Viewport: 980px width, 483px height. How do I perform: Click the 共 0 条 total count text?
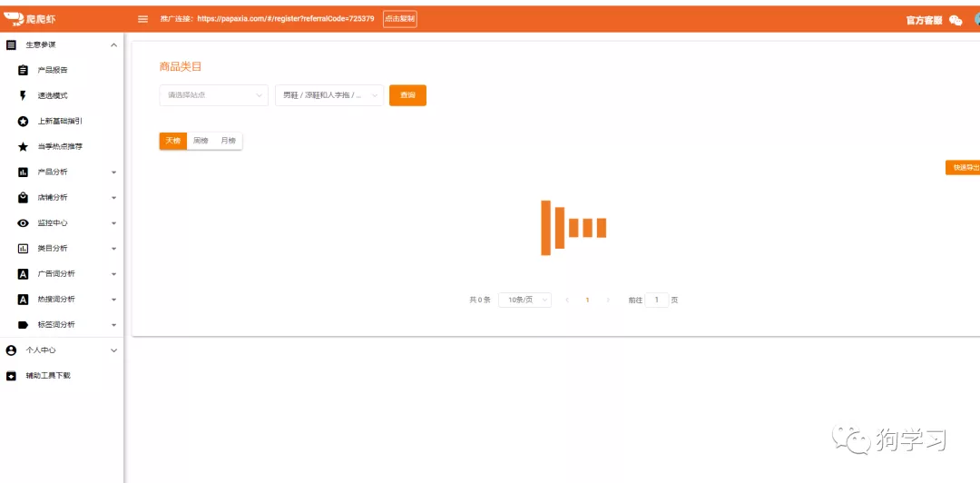coord(480,301)
